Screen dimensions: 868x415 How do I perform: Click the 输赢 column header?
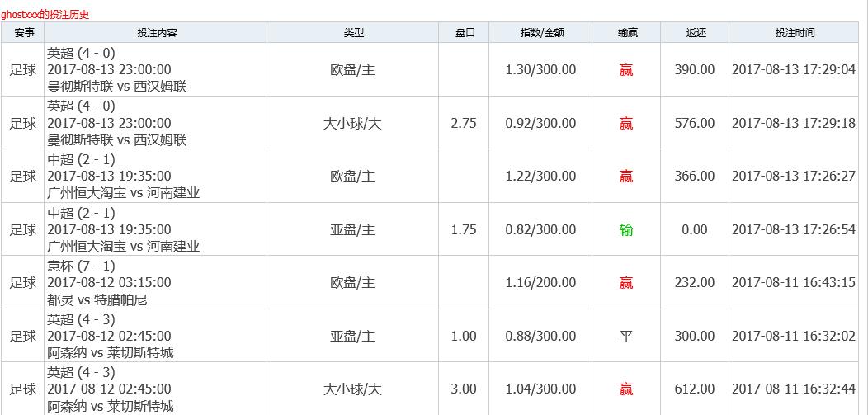coord(626,33)
